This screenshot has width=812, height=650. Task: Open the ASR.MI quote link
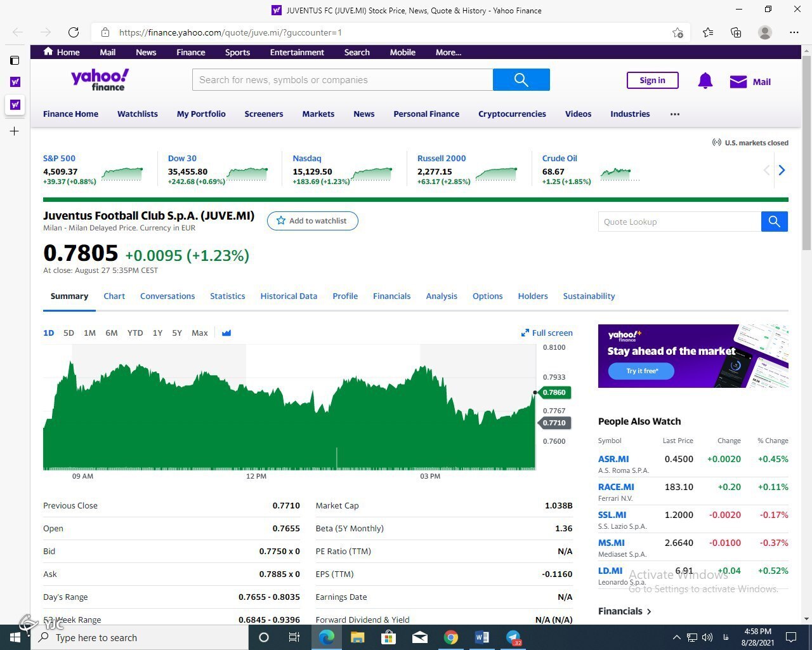(x=613, y=459)
